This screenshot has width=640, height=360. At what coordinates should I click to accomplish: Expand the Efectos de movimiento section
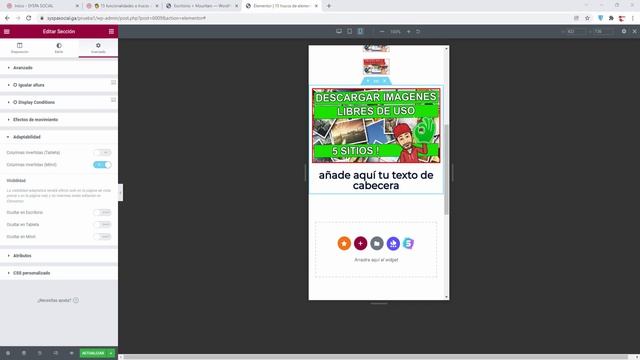point(59,120)
